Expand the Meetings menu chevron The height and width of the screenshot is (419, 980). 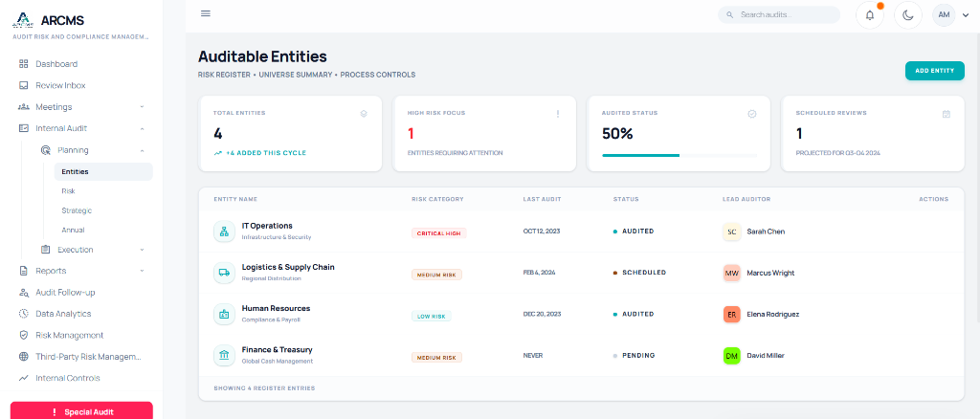[x=142, y=107]
